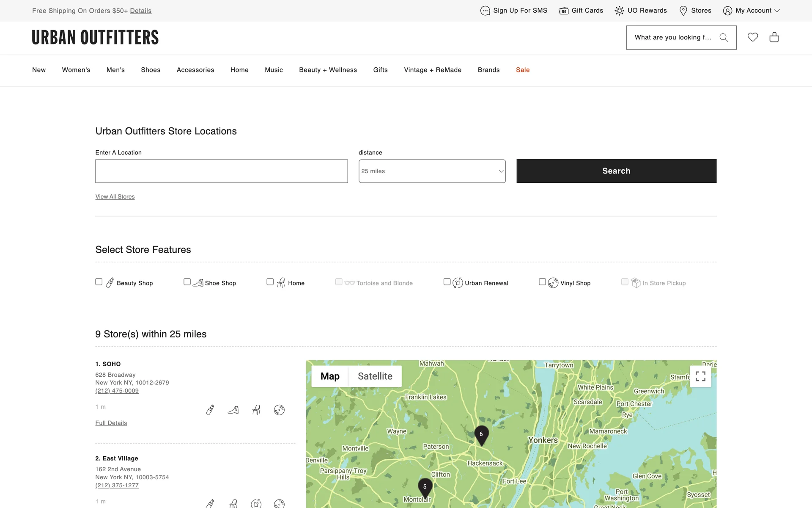This screenshot has width=812, height=508.
Task: Click map marker number 6
Action: [481, 434]
